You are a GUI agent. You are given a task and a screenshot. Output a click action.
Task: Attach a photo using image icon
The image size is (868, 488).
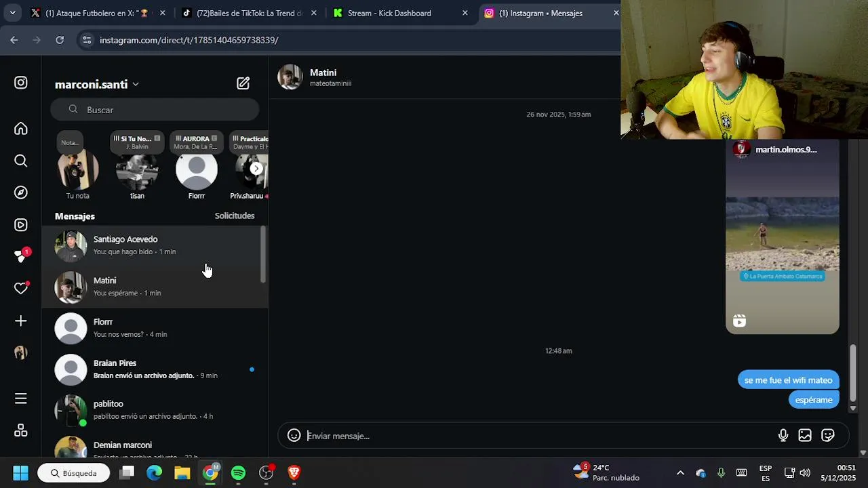coord(805,436)
